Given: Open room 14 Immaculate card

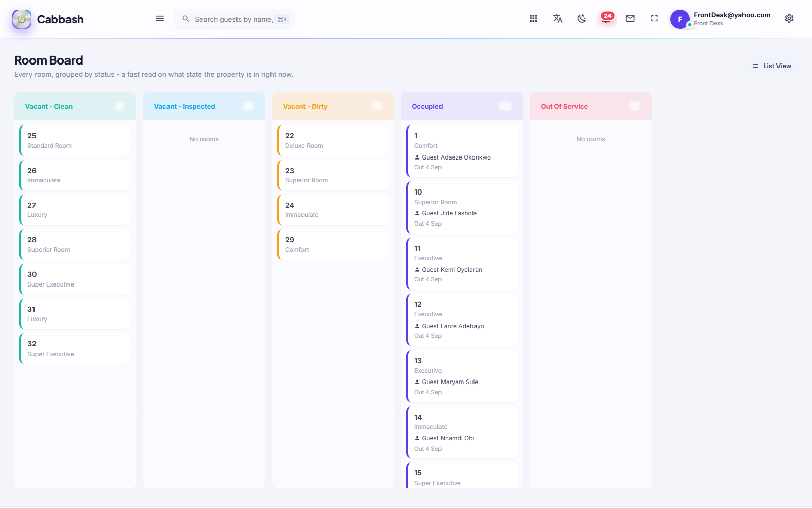Looking at the screenshot, I should [462, 432].
